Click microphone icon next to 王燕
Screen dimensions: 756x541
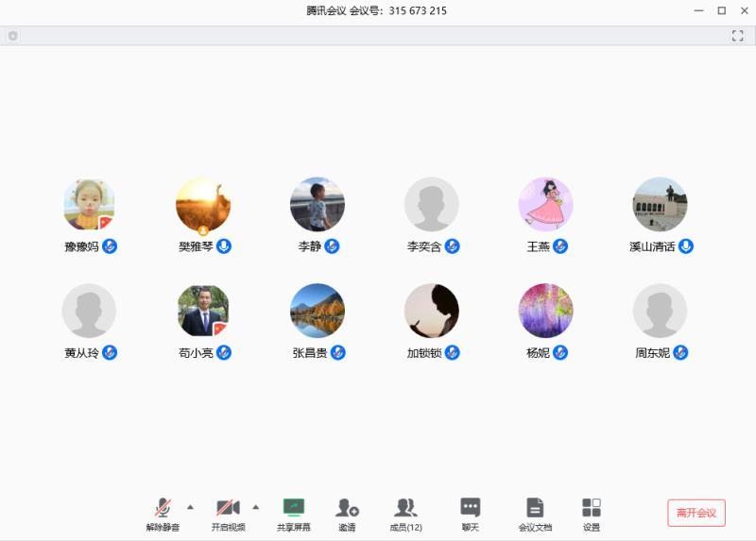tap(560, 246)
